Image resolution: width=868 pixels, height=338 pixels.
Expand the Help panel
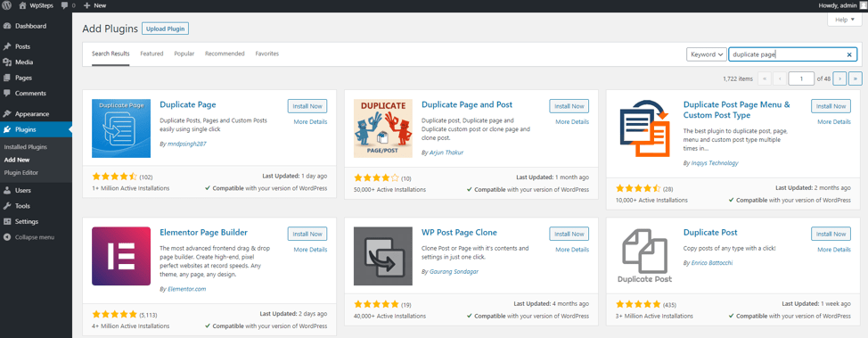(844, 20)
